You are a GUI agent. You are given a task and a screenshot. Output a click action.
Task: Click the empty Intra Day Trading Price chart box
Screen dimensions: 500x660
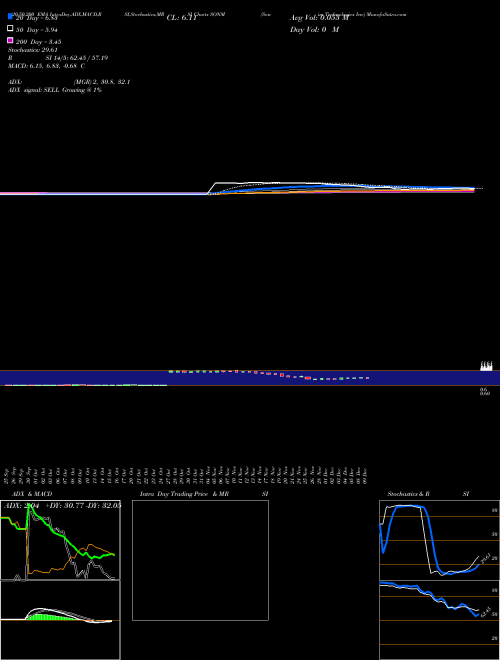(200, 560)
